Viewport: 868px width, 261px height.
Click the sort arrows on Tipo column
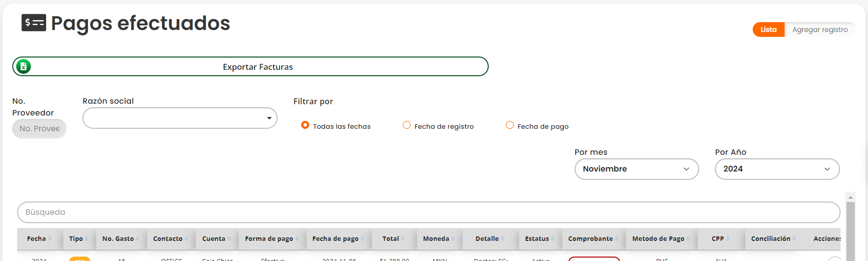click(x=87, y=239)
